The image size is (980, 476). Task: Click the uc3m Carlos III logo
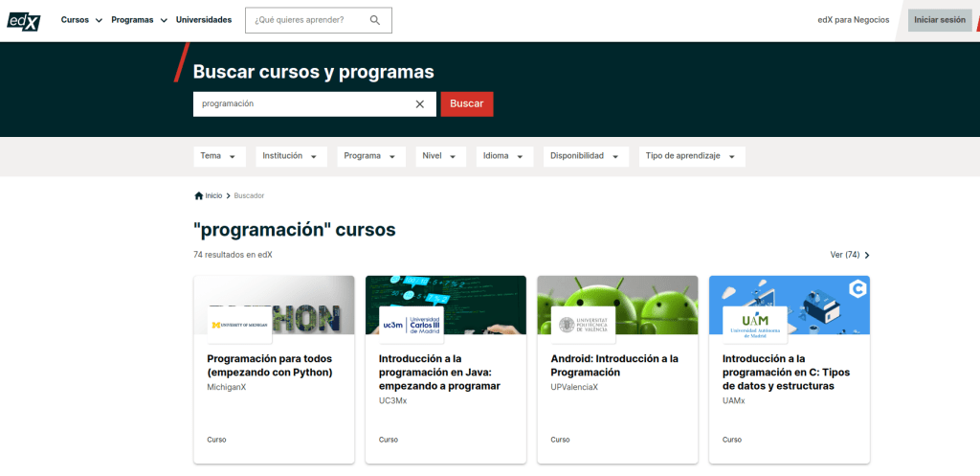(412, 326)
